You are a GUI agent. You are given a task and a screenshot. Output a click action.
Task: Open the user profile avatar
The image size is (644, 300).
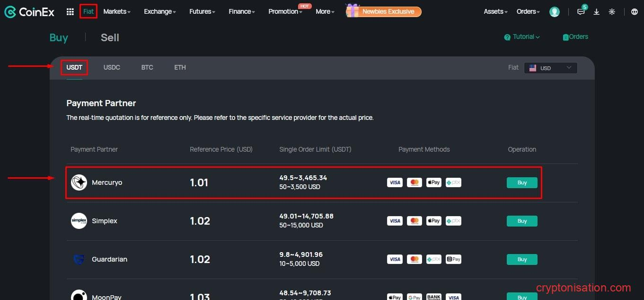(555, 12)
